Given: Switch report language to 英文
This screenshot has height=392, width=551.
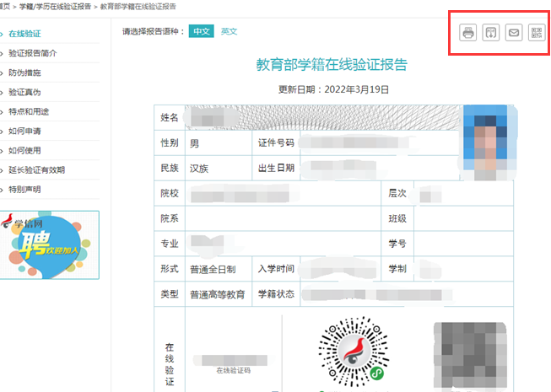Looking at the screenshot, I should coord(229,31).
